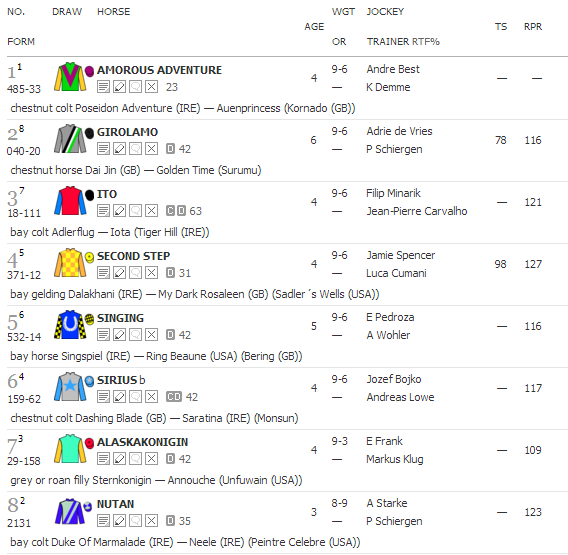Open the horse name NUTAN

[x=115, y=504]
